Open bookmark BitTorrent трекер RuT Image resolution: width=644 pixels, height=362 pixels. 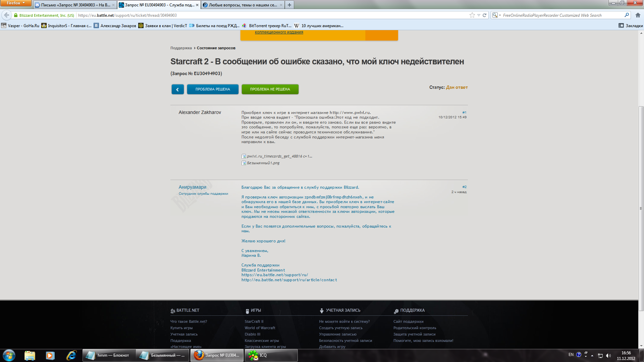pyautogui.click(x=267, y=25)
